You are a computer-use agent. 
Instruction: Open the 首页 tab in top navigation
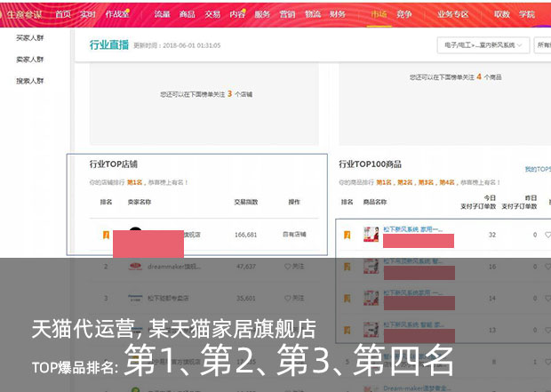point(63,14)
